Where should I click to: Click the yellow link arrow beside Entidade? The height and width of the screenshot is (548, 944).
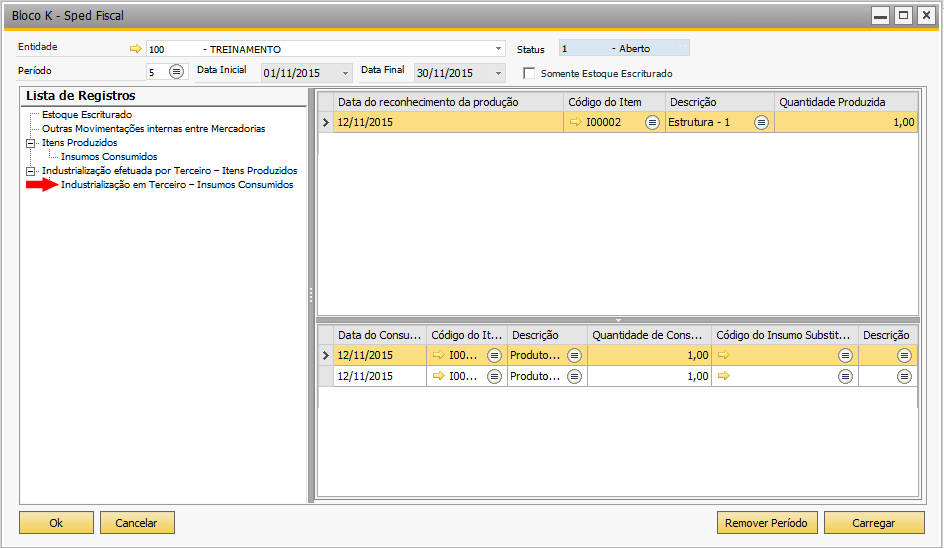pyautogui.click(x=135, y=49)
